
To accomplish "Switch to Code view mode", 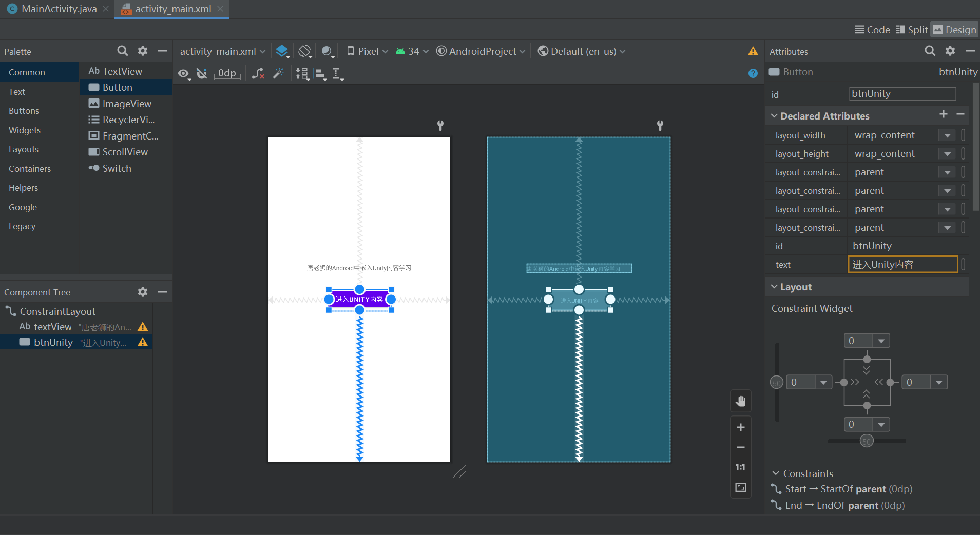I will [x=872, y=30].
